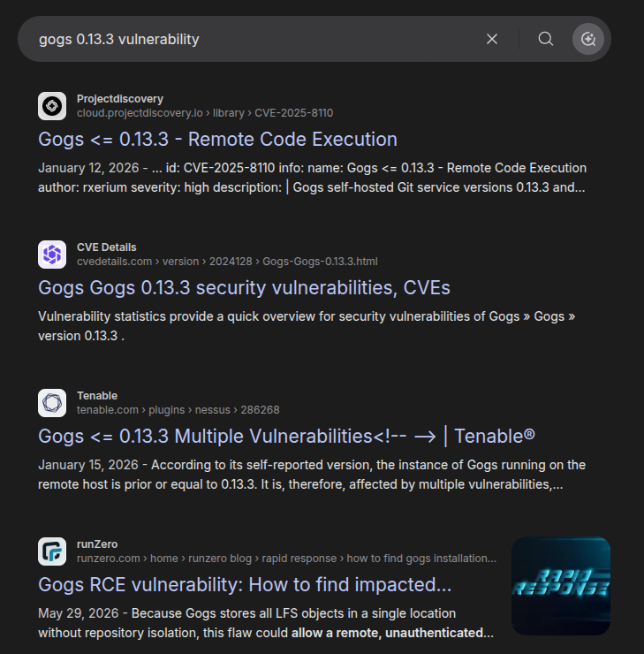
Task: Open the AI search assist icon
Action: tap(588, 39)
